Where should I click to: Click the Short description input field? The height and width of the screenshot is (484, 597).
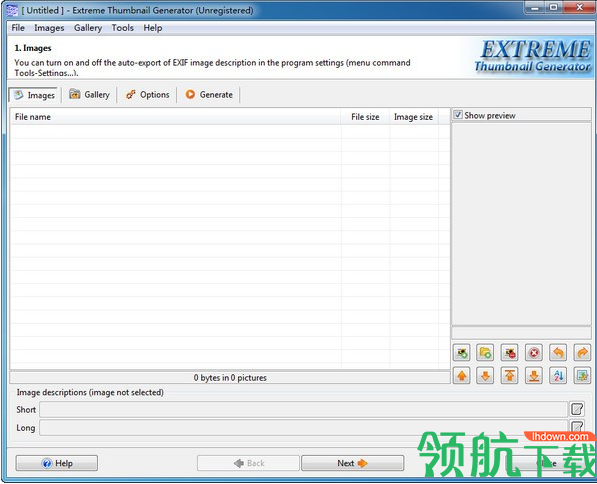(303, 410)
